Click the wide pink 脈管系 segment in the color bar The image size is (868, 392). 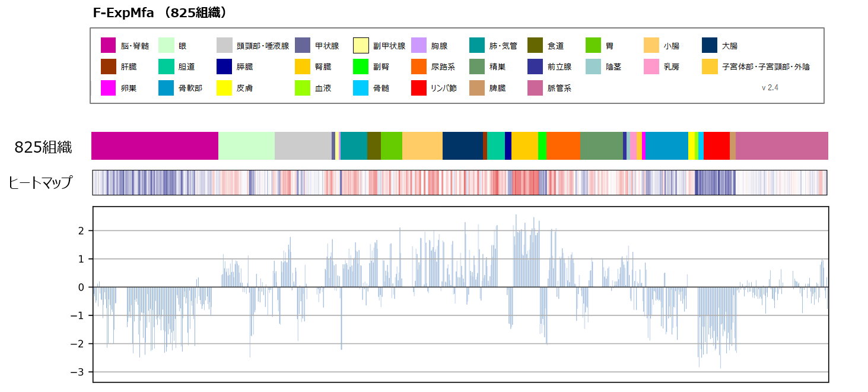781,146
